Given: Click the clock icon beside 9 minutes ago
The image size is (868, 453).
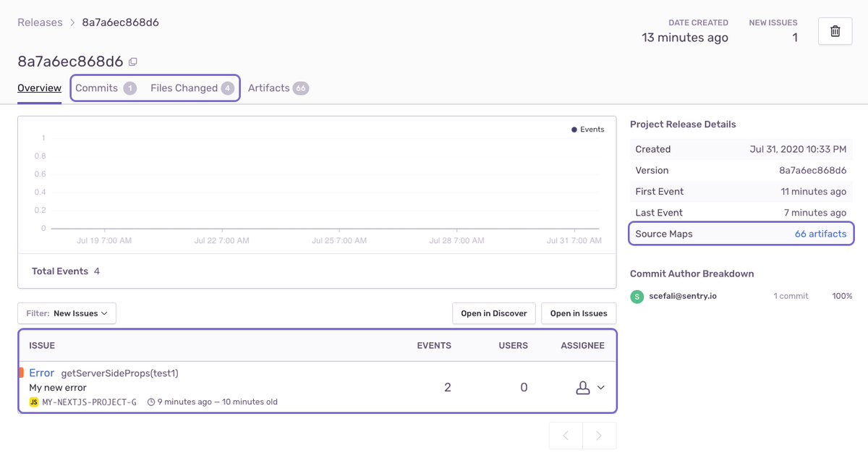Looking at the screenshot, I should (x=150, y=402).
